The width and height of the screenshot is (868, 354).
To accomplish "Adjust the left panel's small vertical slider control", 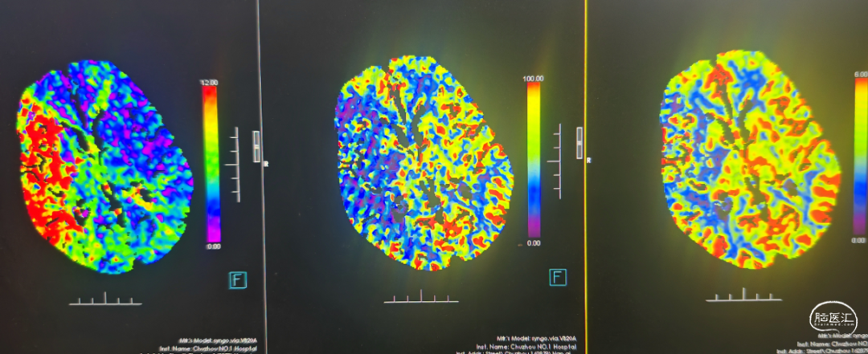I will click(x=257, y=147).
